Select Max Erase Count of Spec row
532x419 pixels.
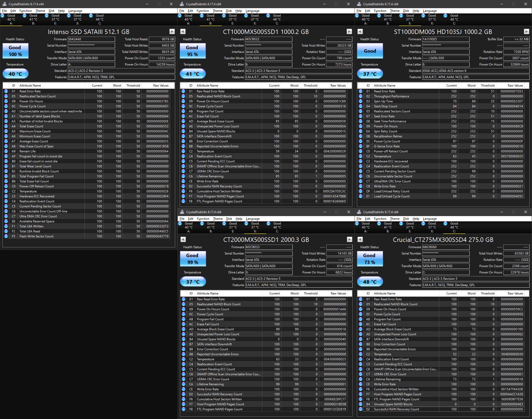(x=86, y=146)
